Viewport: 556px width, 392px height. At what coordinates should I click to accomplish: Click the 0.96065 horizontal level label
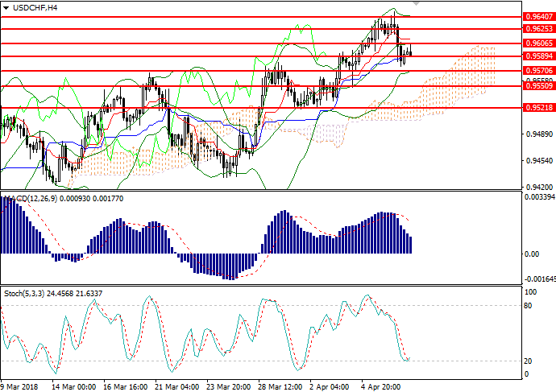tap(539, 43)
